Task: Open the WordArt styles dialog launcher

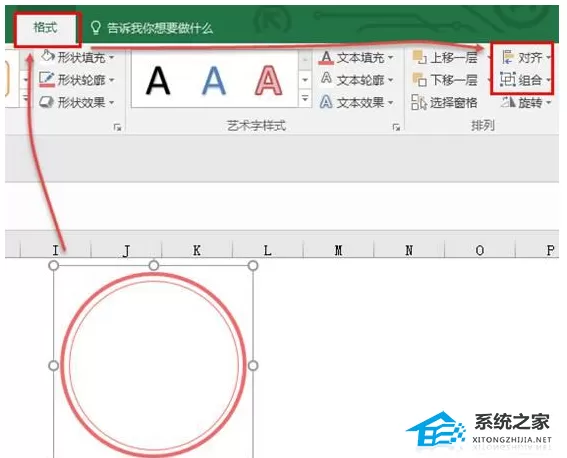Action: [396, 127]
